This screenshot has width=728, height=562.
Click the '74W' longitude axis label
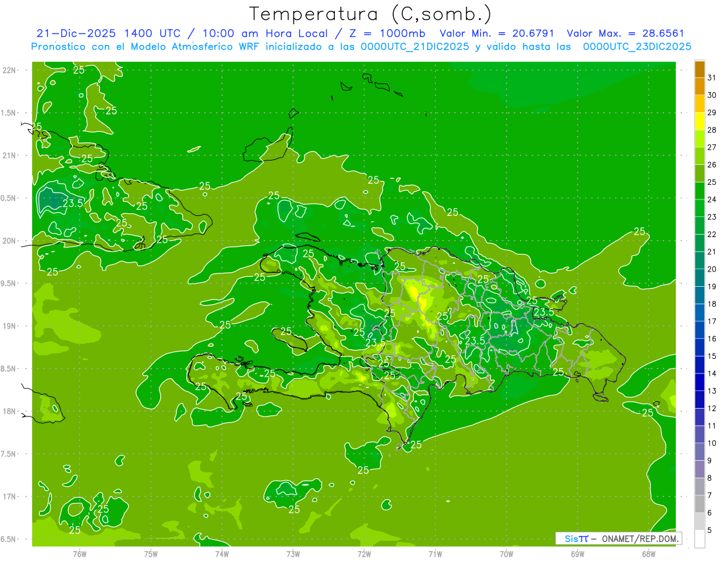click(222, 554)
